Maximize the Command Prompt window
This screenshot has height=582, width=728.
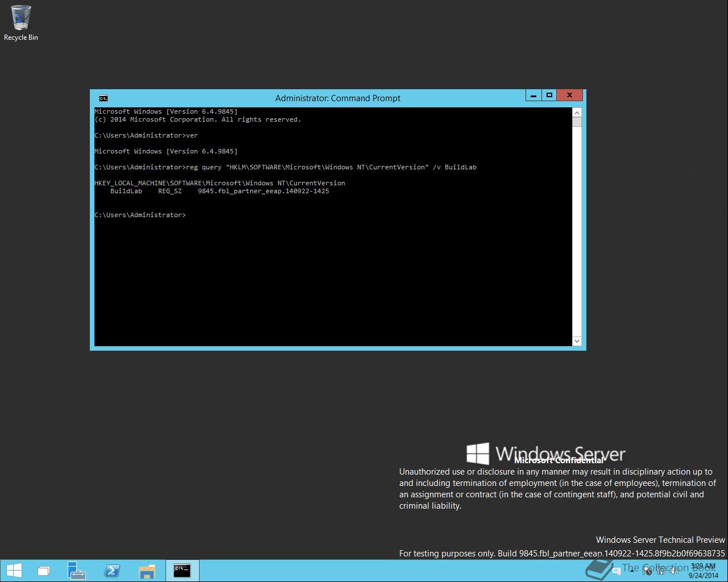(x=549, y=95)
